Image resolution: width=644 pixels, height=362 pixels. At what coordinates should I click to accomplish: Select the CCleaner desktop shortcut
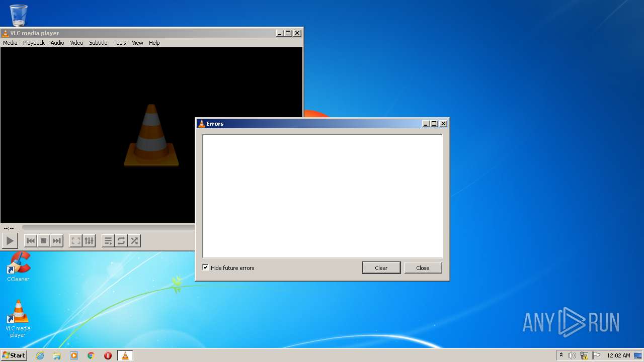[18, 267]
